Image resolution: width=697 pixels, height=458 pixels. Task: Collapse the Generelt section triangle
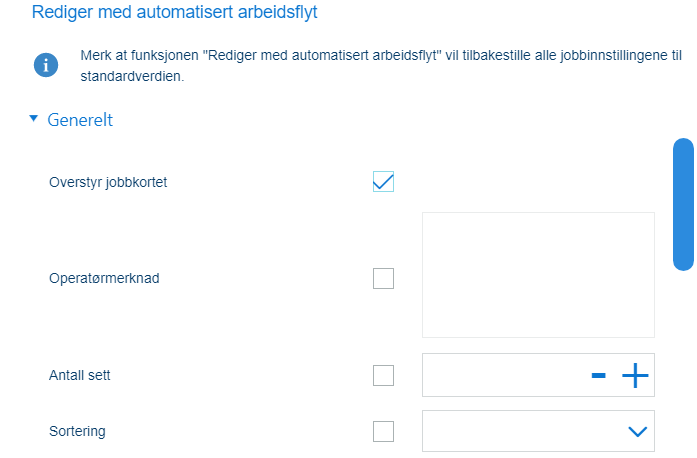coord(33,118)
